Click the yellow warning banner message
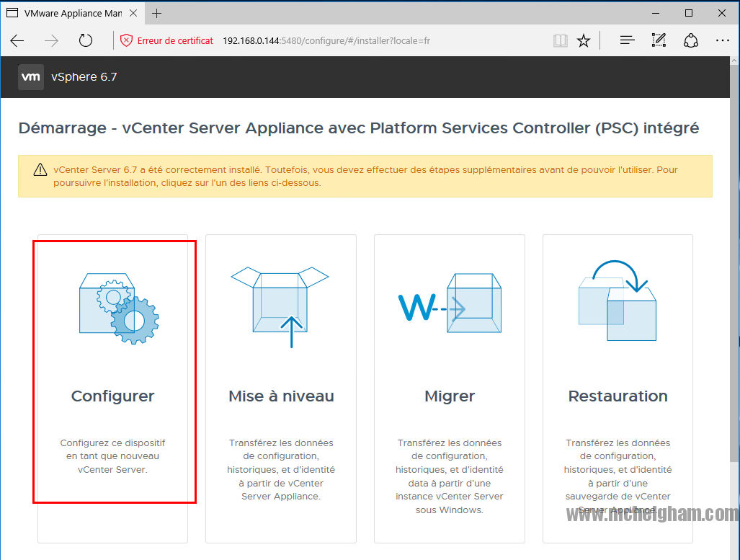 pos(365,176)
